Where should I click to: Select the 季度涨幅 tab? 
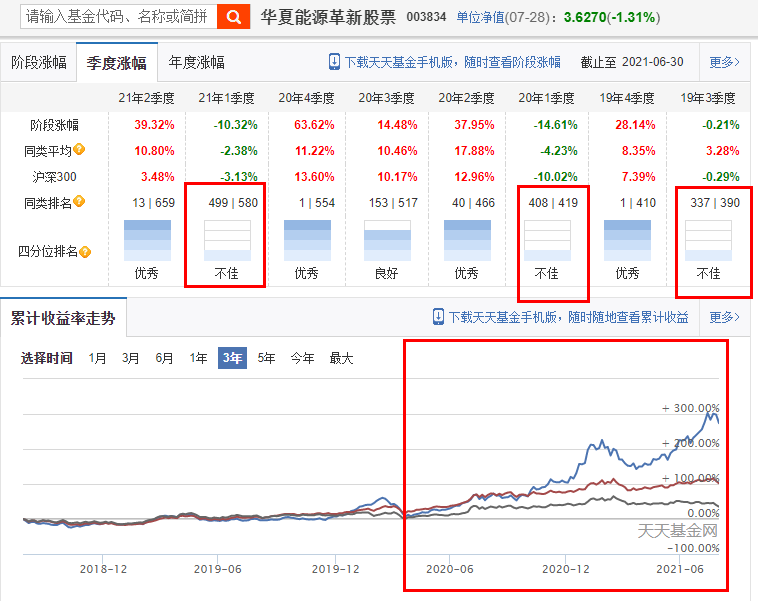click(x=117, y=63)
